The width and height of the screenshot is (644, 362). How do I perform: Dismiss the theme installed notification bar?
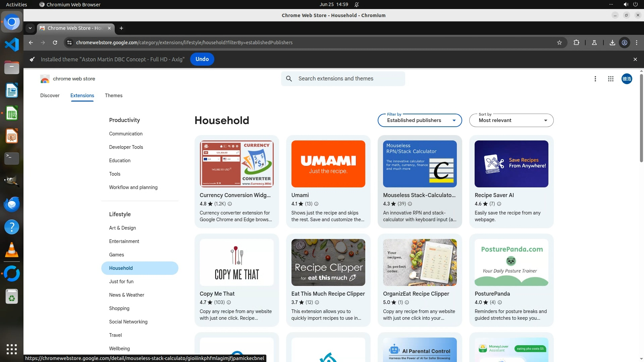(635, 59)
